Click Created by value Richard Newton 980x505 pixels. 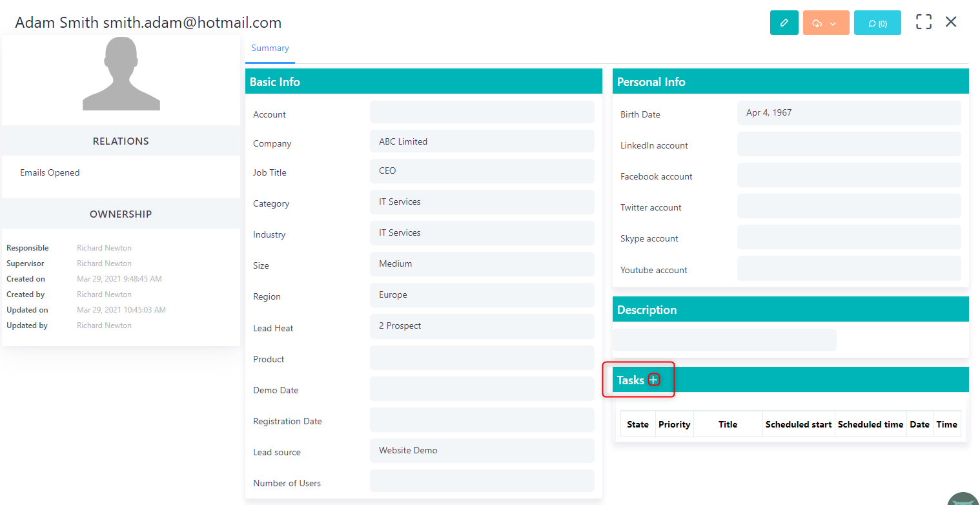point(104,294)
